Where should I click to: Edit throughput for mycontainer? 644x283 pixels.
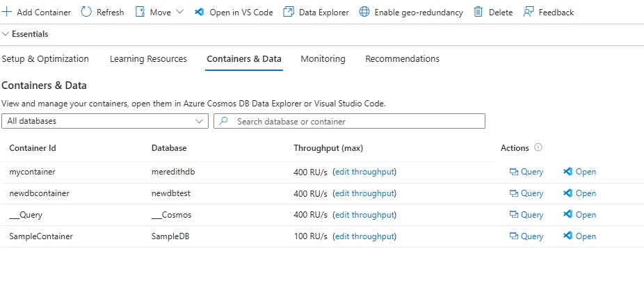[364, 172]
